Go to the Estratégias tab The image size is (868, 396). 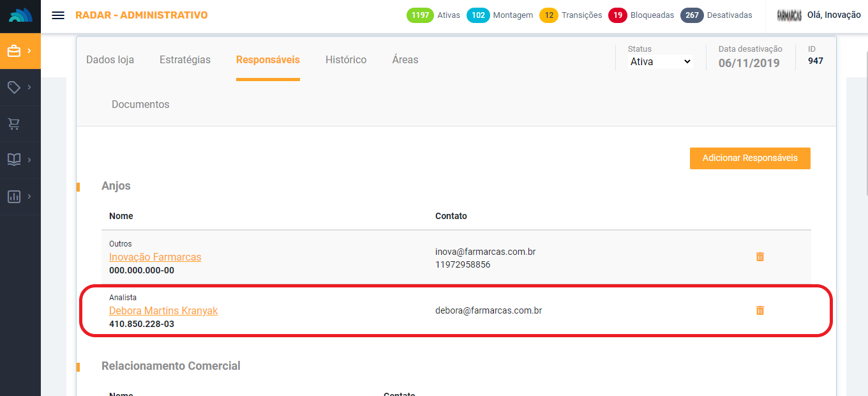185,60
